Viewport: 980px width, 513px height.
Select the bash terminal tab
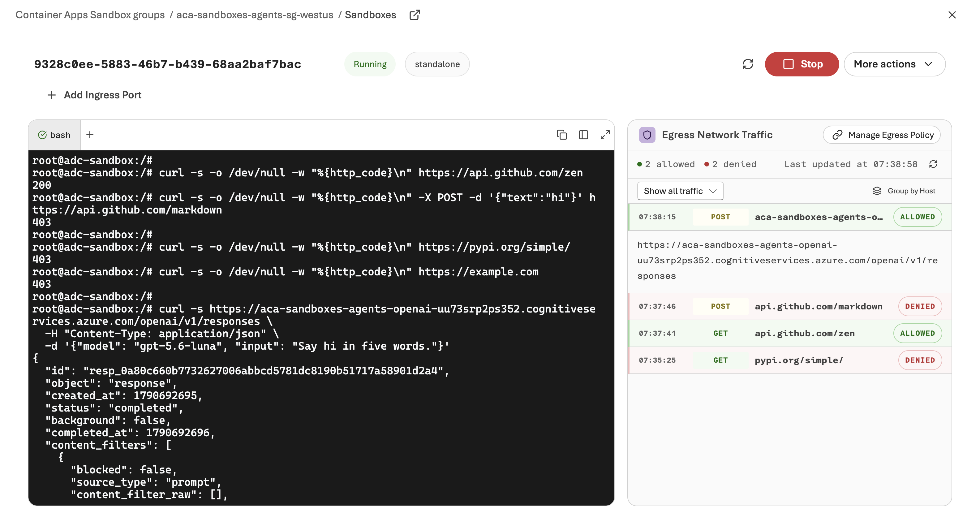54,135
